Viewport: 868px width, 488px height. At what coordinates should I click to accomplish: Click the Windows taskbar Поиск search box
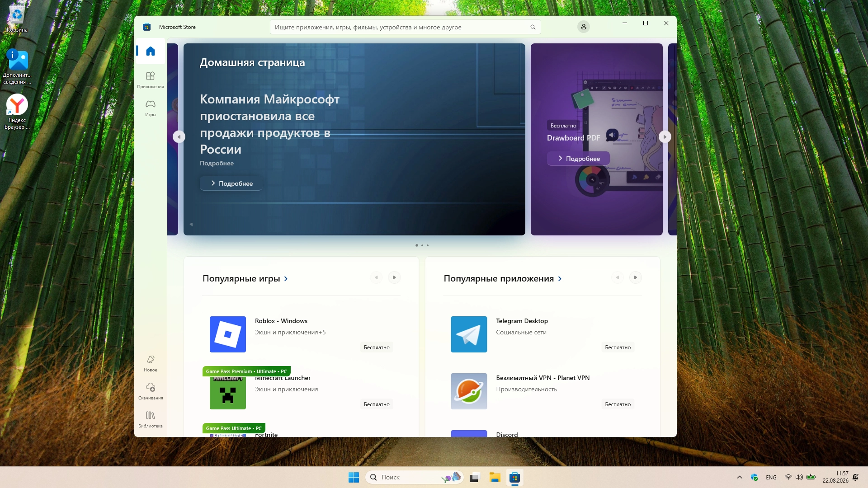414,477
